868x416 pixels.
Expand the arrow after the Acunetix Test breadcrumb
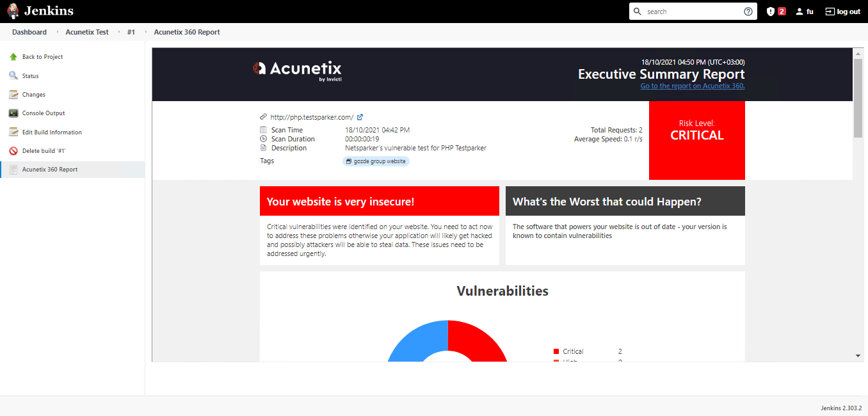(118, 32)
